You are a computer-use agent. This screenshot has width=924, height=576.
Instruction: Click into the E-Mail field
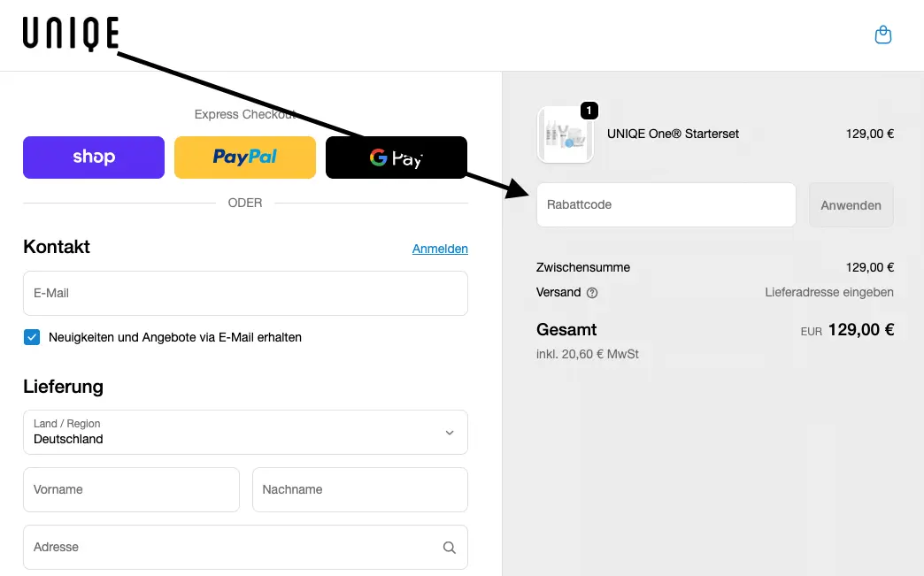point(245,294)
